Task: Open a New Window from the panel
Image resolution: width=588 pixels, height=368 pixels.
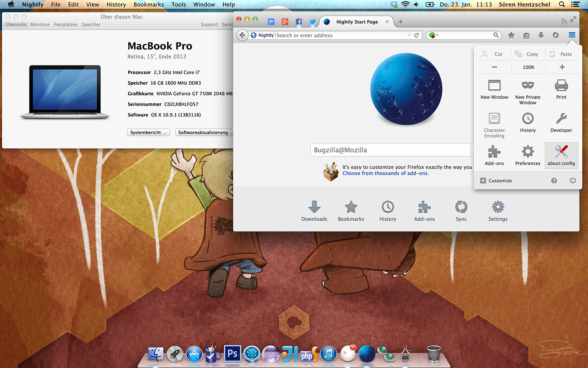Action: 494,90
